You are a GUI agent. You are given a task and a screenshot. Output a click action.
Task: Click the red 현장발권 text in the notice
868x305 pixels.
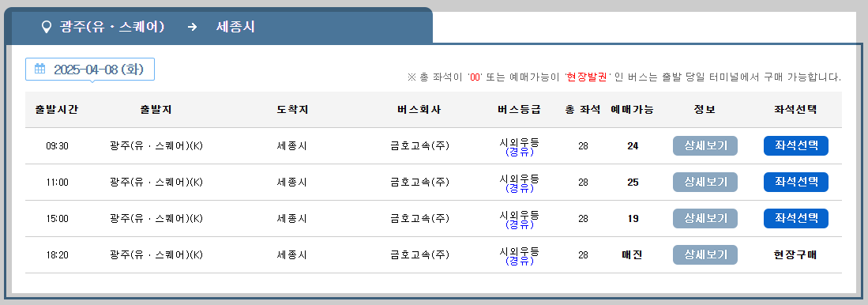(x=587, y=77)
